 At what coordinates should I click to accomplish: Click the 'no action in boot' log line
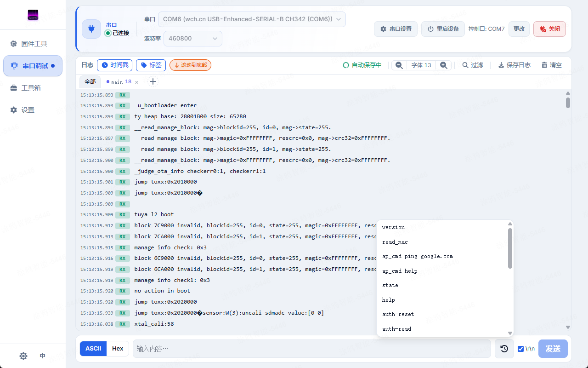(x=162, y=291)
